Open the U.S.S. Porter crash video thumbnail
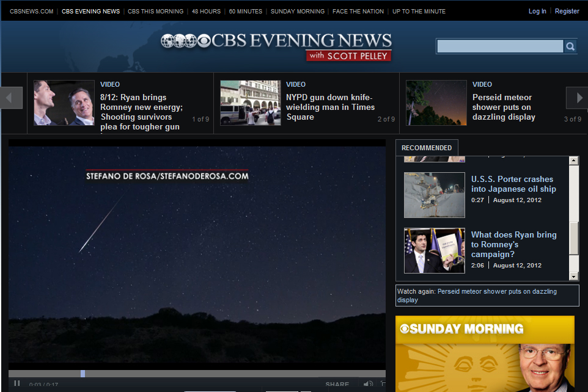The height and width of the screenshot is (392, 588). tap(434, 195)
